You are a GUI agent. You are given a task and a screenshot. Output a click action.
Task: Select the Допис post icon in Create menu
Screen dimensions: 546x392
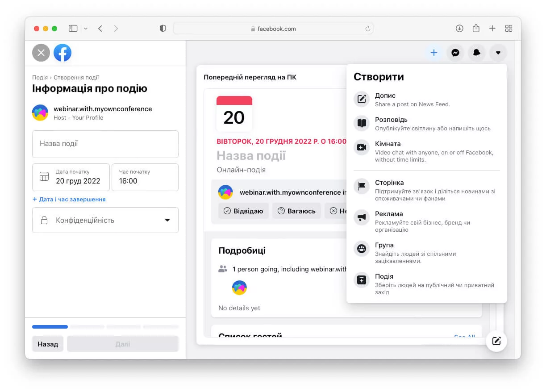click(x=361, y=99)
